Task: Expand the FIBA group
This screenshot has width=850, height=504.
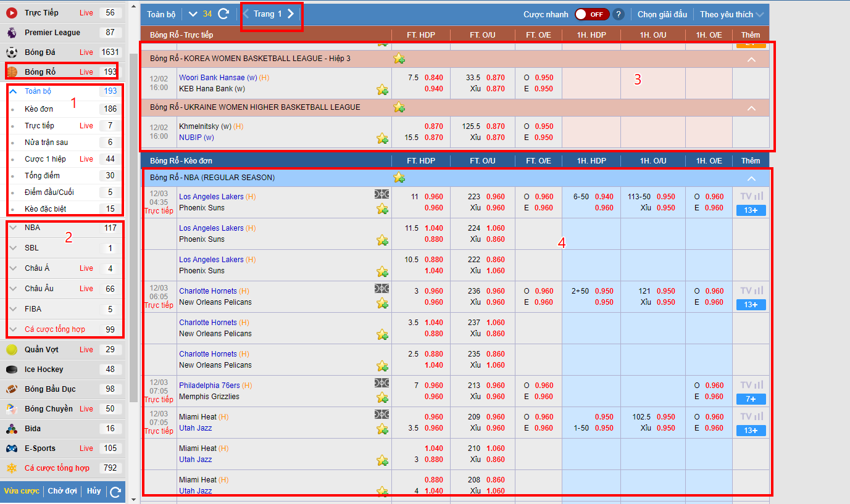Action: coord(13,309)
